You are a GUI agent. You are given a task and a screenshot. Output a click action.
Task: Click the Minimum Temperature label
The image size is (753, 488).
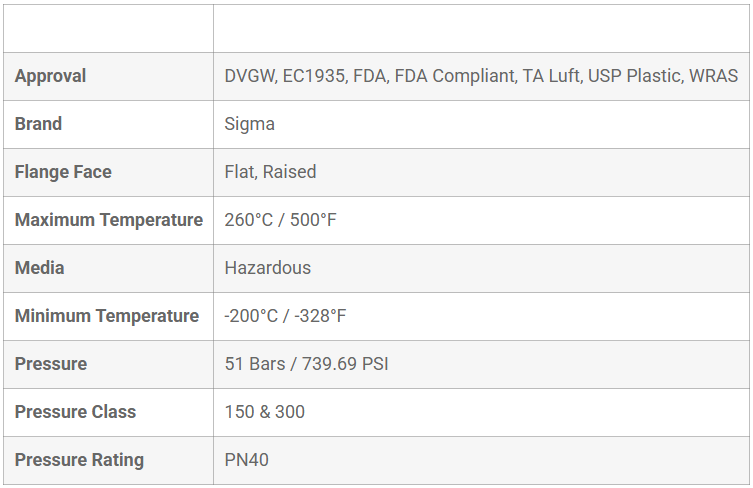(107, 316)
